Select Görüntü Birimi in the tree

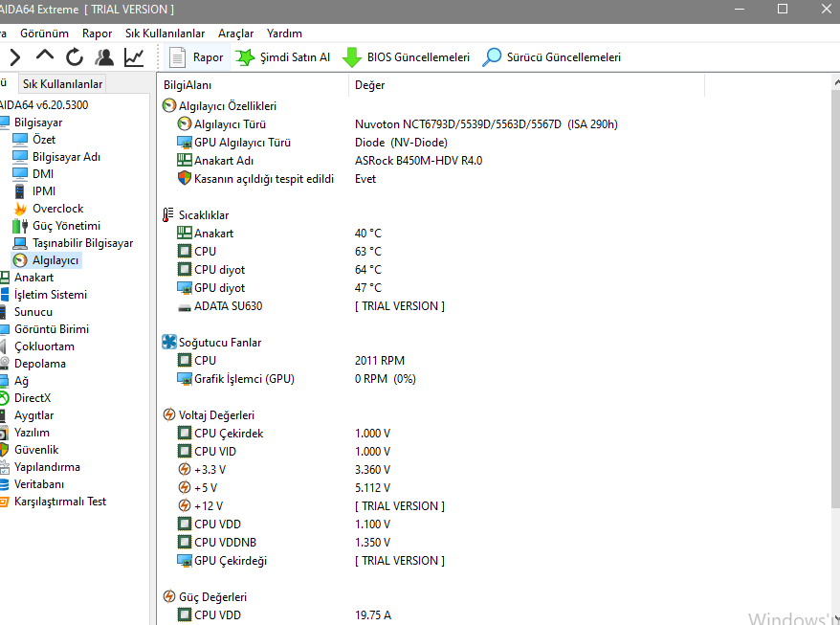tap(52, 329)
